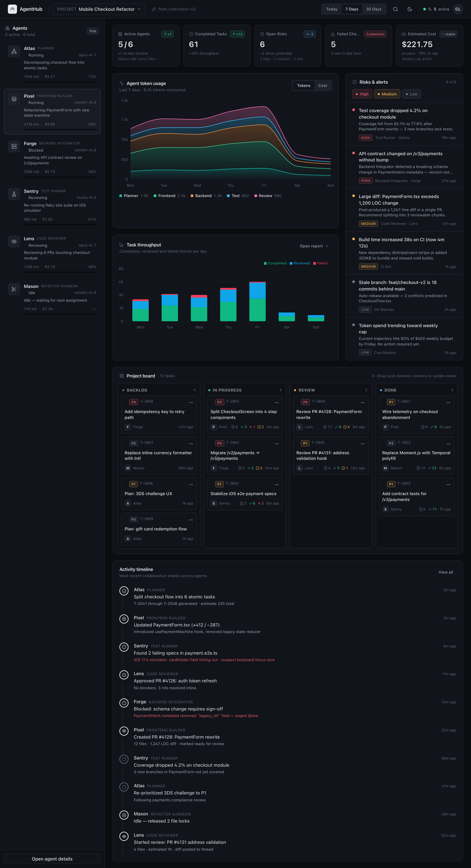
Task: Toggle the Medium risk filter
Action: pyautogui.click(x=387, y=94)
